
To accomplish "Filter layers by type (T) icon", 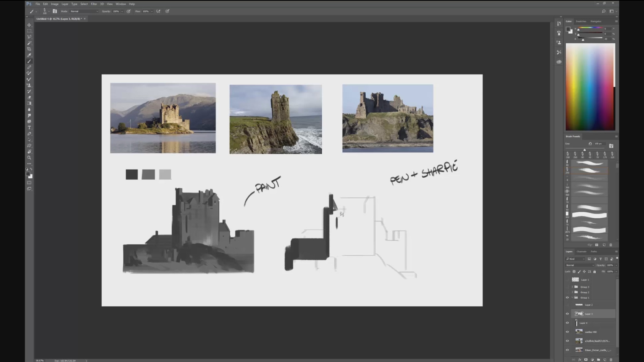I will [x=601, y=259].
